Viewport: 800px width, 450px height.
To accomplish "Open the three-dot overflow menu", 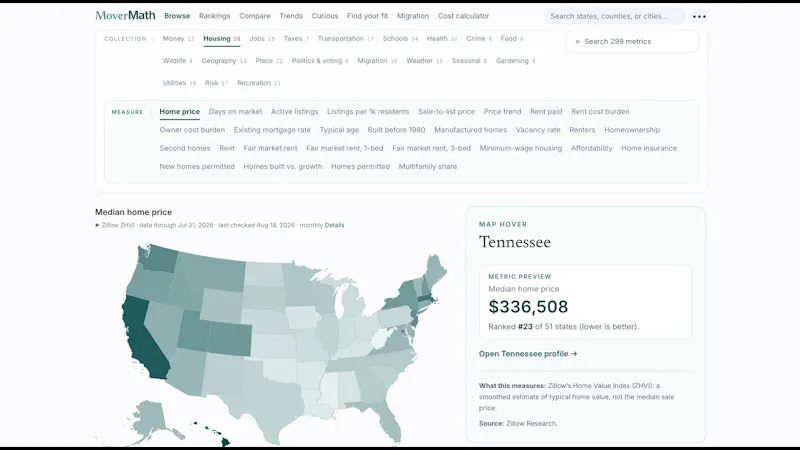I will [x=699, y=16].
